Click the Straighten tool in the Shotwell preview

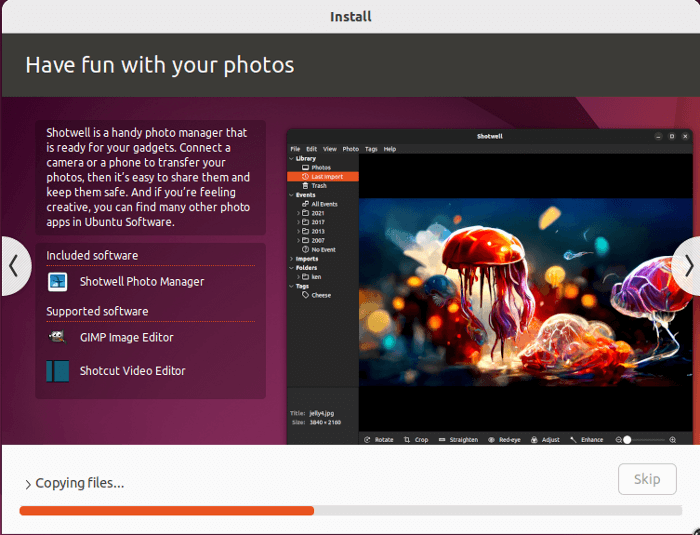pos(458,440)
